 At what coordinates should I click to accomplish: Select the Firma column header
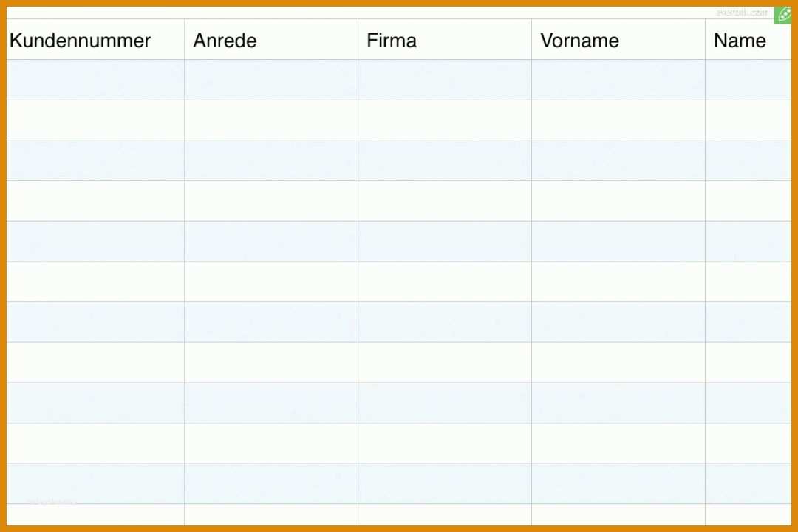tap(392, 41)
